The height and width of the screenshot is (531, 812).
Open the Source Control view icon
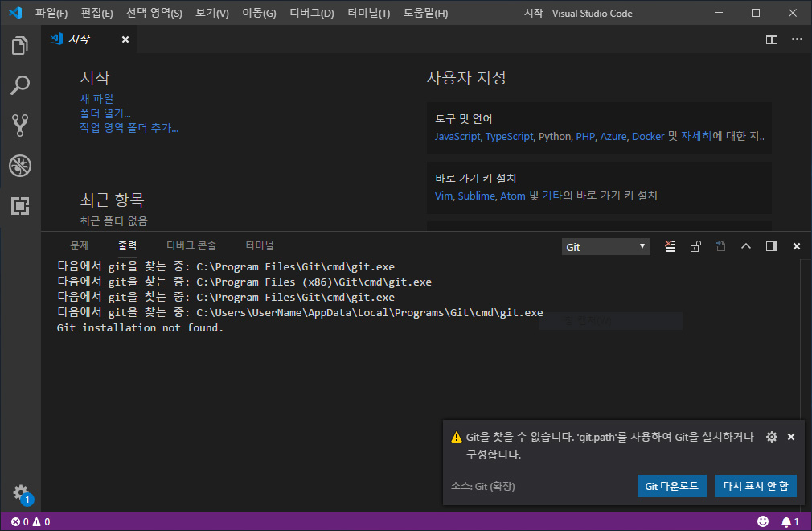19,126
